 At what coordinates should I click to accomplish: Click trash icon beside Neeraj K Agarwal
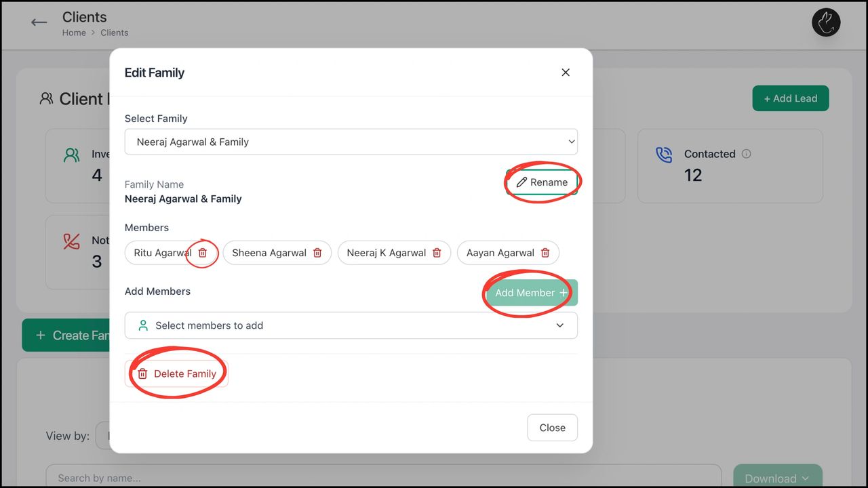tap(437, 253)
